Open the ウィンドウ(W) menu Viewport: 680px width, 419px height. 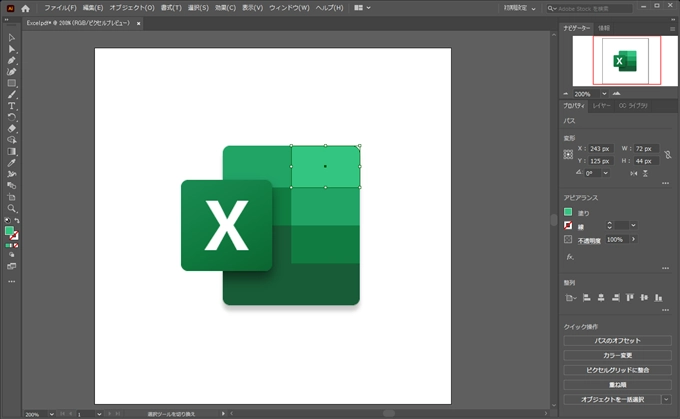[289, 8]
